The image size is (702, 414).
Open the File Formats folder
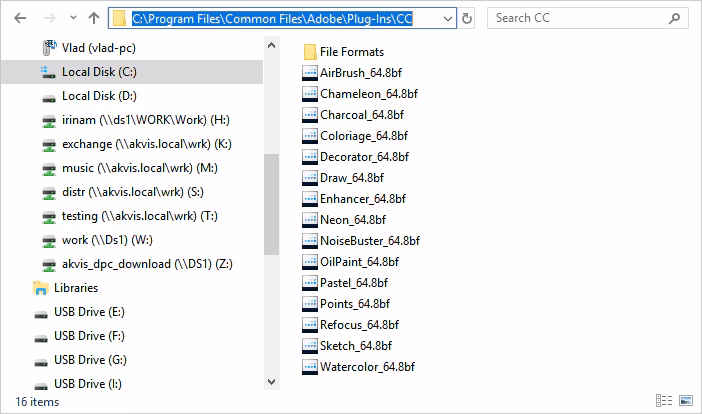coord(351,51)
